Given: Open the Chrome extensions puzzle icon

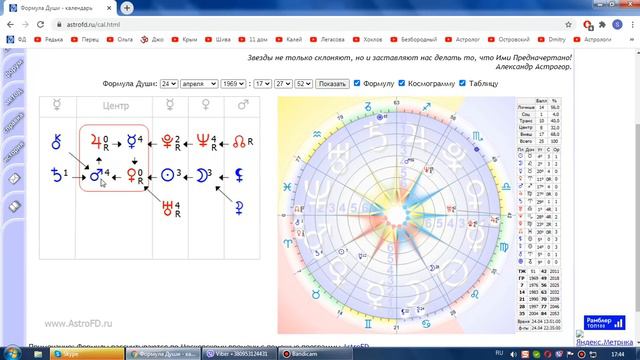Looking at the screenshot, I should 602,24.
